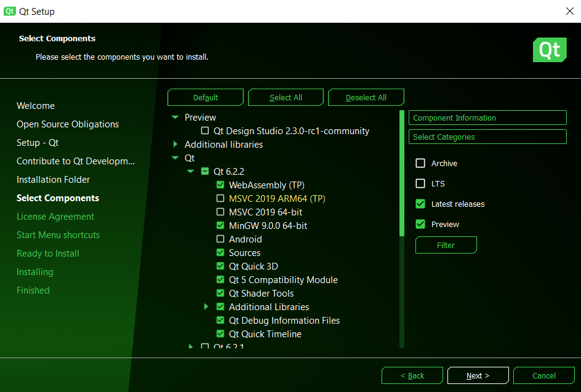Open the Select Categories tab
Image resolution: width=581 pixels, height=392 pixels.
[487, 137]
